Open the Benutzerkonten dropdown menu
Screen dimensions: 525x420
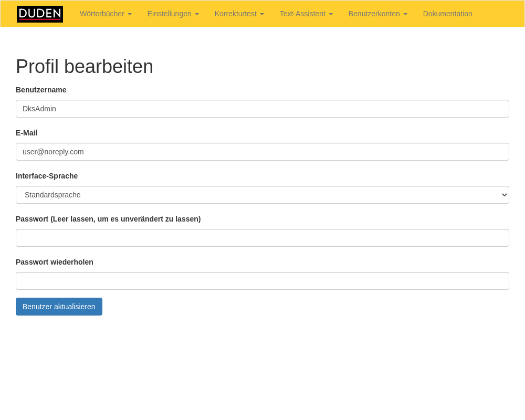tap(377, 14)
